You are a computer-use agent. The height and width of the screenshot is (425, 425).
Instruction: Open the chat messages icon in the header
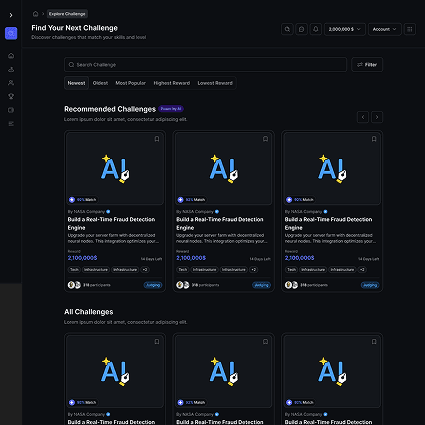[x=301, y=29]
